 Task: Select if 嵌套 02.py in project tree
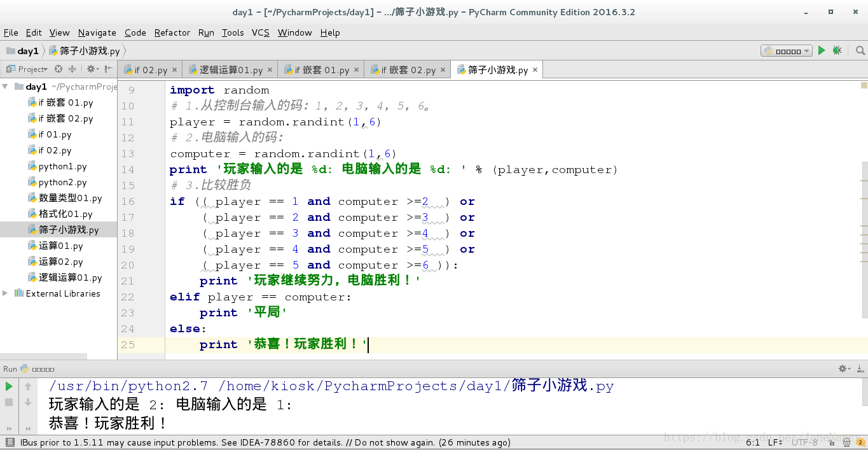[x=60, y=118]
